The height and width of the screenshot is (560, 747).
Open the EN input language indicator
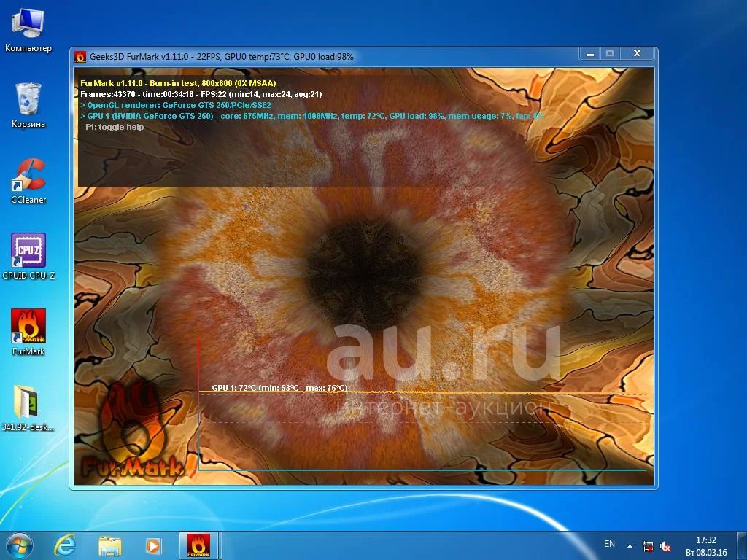[609, 544]
